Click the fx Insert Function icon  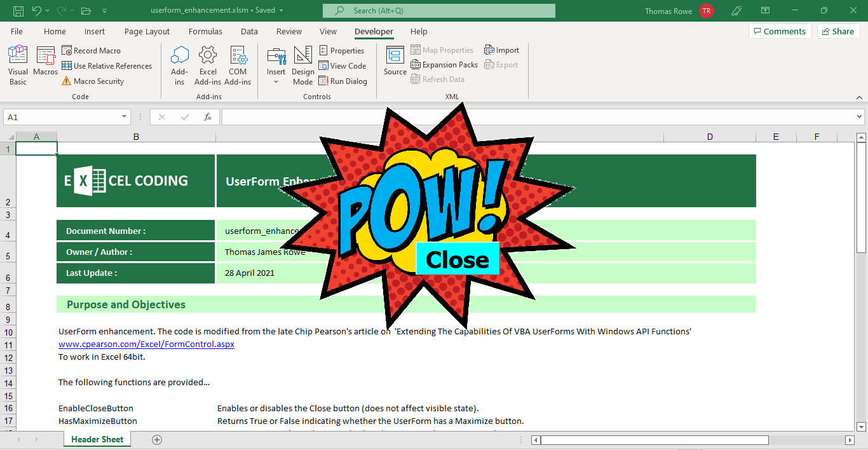(x=208, y=117)
